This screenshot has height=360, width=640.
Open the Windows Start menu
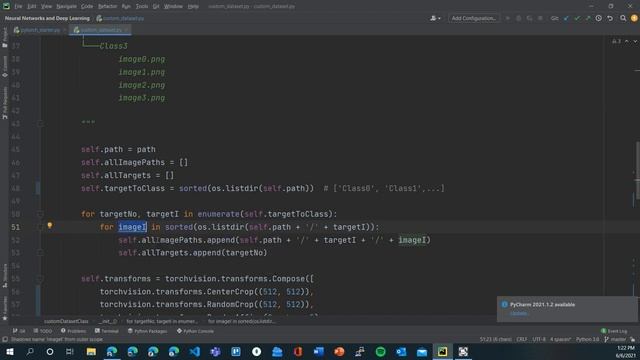tap(9, 351)
